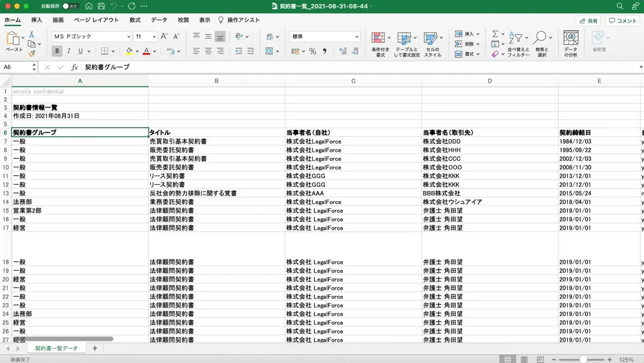Click the save icon in title bar
Image resolution: width=644 pixels, height=363 pixels.
(101, 6)
